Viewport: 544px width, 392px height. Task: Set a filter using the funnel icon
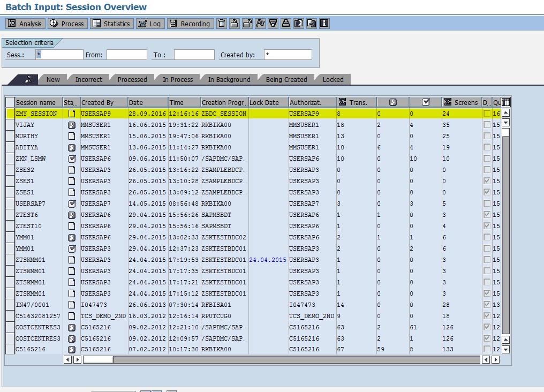[x=273, y=23]
